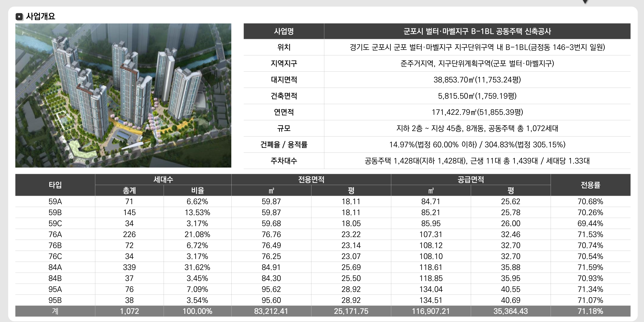Click the square bullet icon beside 사업개요
Image resolution: width=644 pixels, height=322 pixels.
pos(19,17)
